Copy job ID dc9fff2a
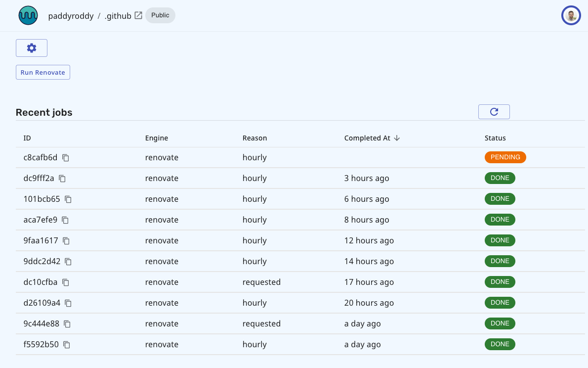 point(62,179)
